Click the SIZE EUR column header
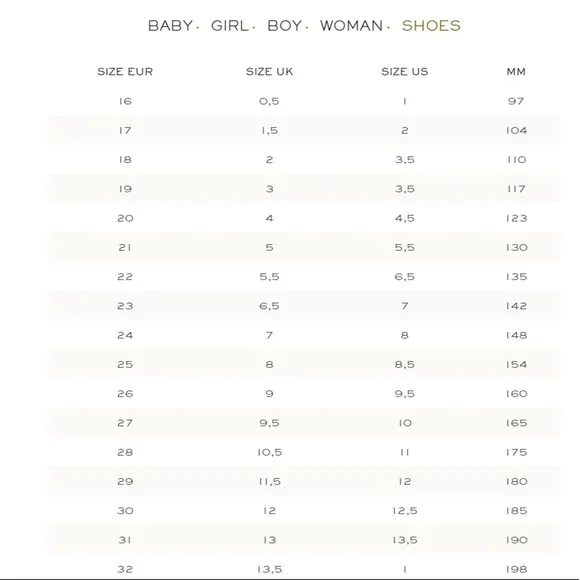This screenshot has height=580, width=580. click(x=125, y=72)
